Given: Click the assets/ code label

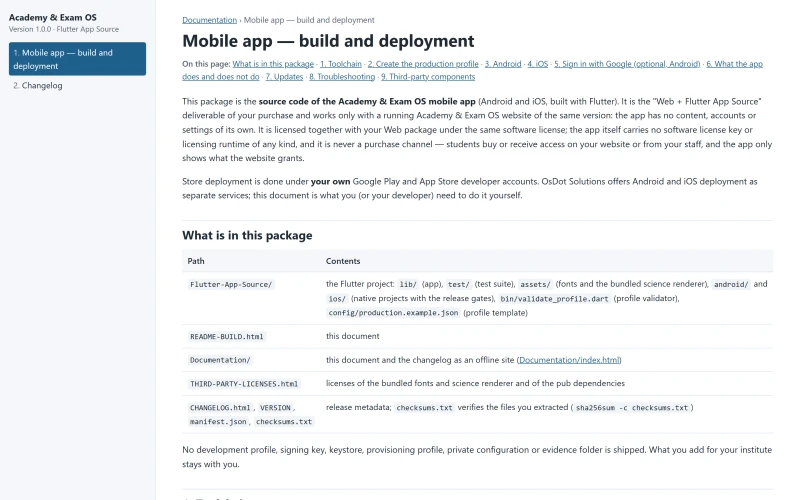Looking at the screenshot, I should [535, 284].
